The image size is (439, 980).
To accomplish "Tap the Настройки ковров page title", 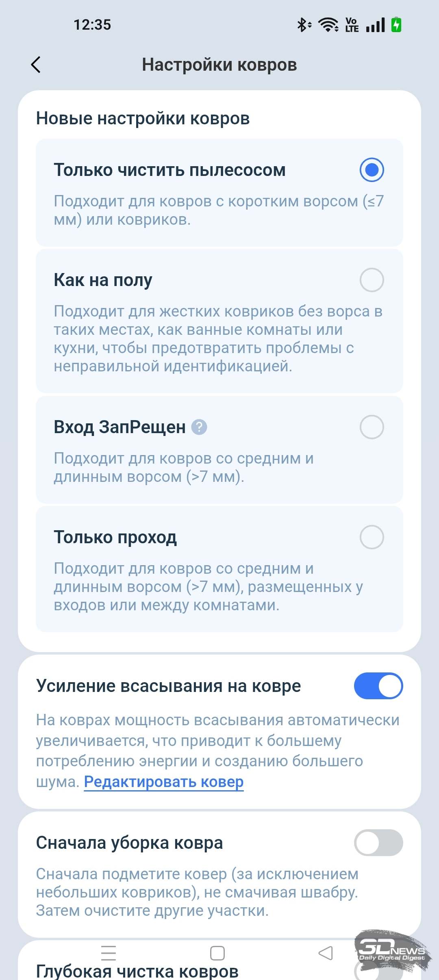I will [x=219, y=65].
